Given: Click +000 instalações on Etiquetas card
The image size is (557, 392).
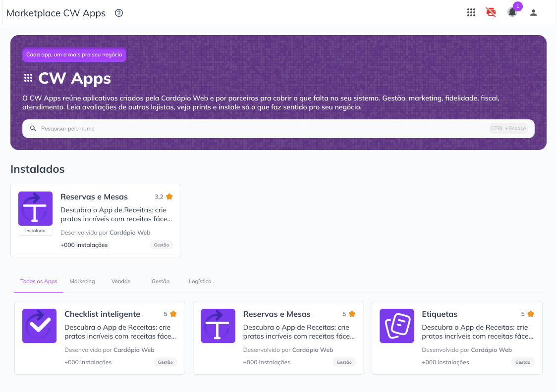Looking at the screenshot, I should (446, 362).
